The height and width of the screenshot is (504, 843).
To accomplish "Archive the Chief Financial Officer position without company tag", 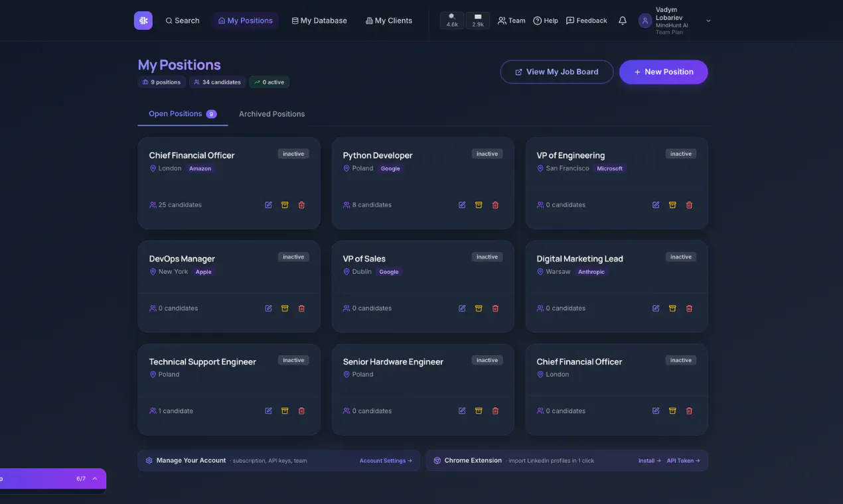I will point(672,411).
